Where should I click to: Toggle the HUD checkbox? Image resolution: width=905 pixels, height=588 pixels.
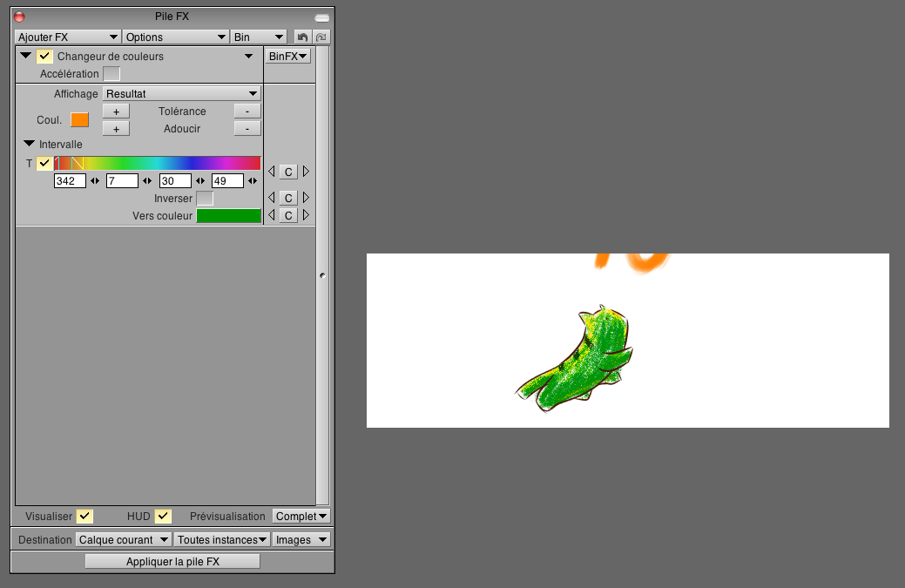164,516
